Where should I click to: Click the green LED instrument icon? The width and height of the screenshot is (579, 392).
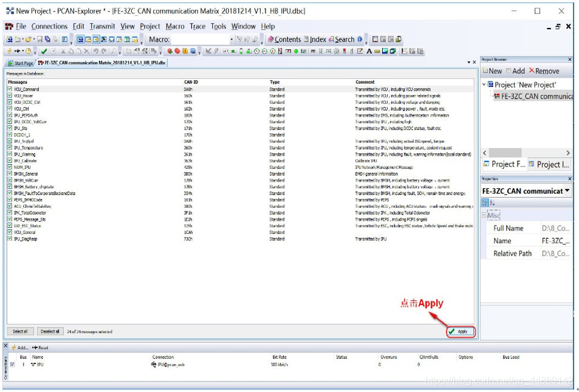(x=296, y=51)
